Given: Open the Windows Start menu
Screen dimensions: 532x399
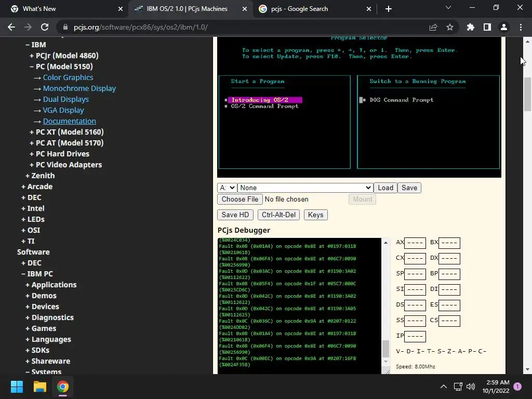Looking at the screenshot, I should point(17,387).
